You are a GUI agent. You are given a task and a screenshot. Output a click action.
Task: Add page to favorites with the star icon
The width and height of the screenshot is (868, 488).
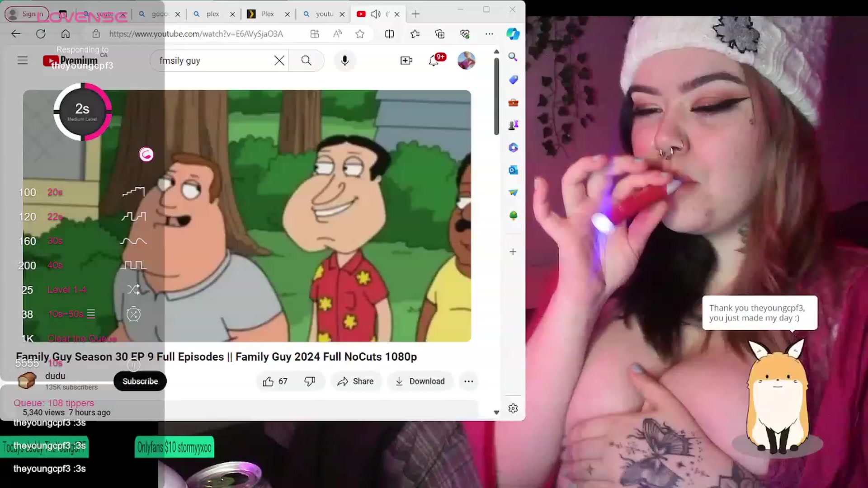coord(360,34)
